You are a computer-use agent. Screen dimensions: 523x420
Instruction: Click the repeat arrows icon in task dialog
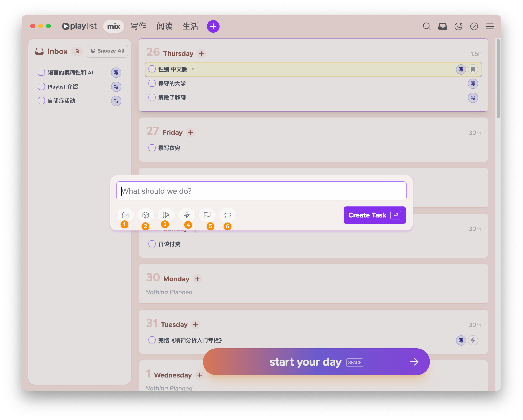228,215
